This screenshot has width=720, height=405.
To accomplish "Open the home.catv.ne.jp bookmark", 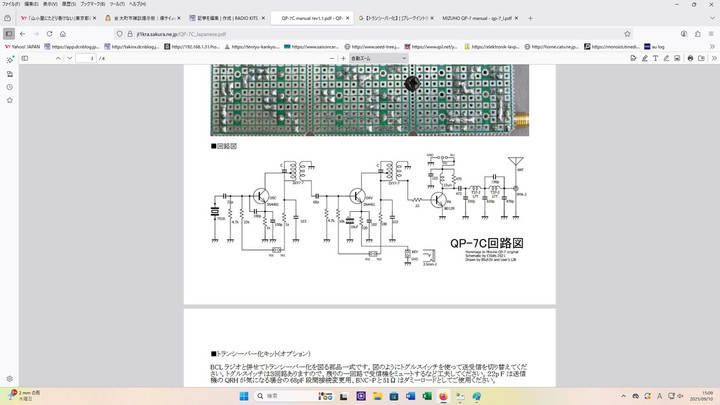I will point(551,47).
